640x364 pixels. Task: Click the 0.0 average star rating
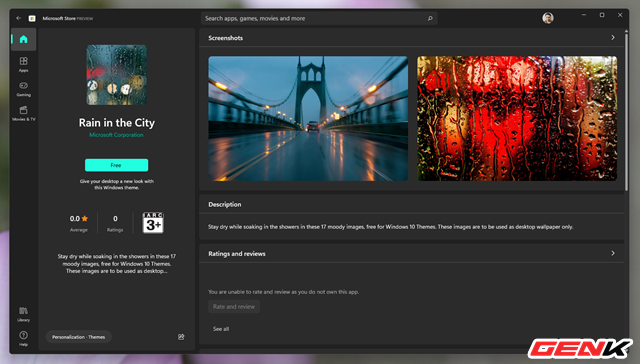pos(79,223)
